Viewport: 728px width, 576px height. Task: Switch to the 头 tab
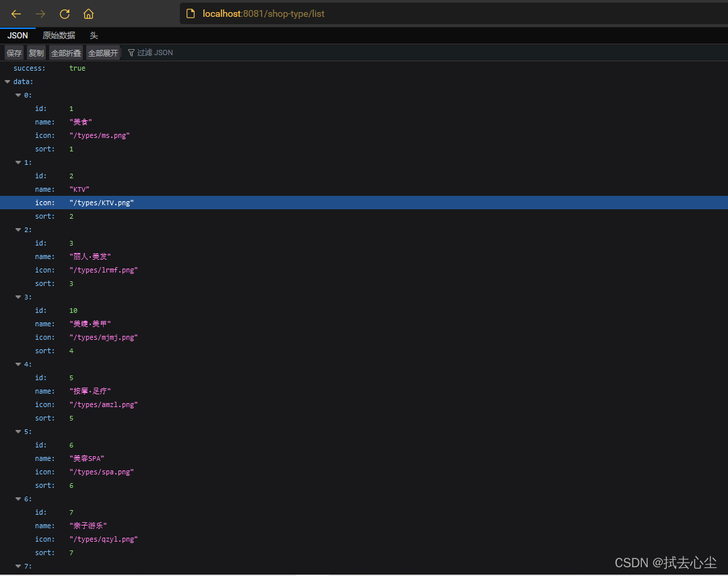[x=94, y=35]
